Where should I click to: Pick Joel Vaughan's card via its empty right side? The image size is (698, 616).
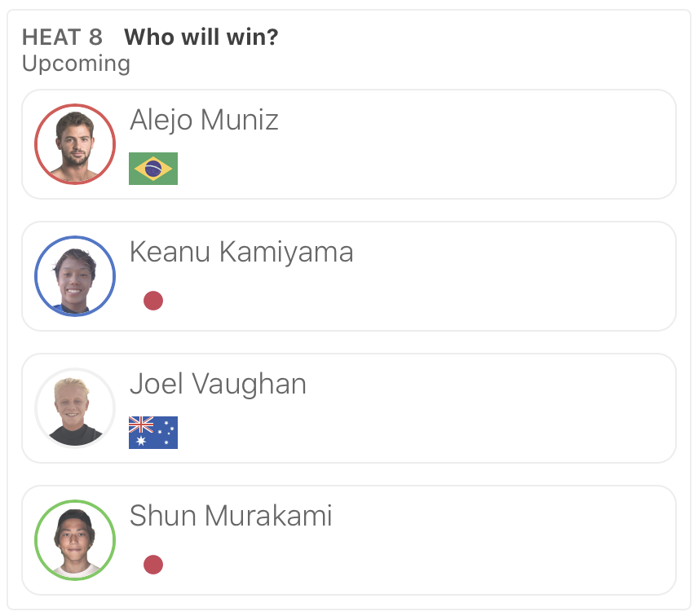click(522, 408)
